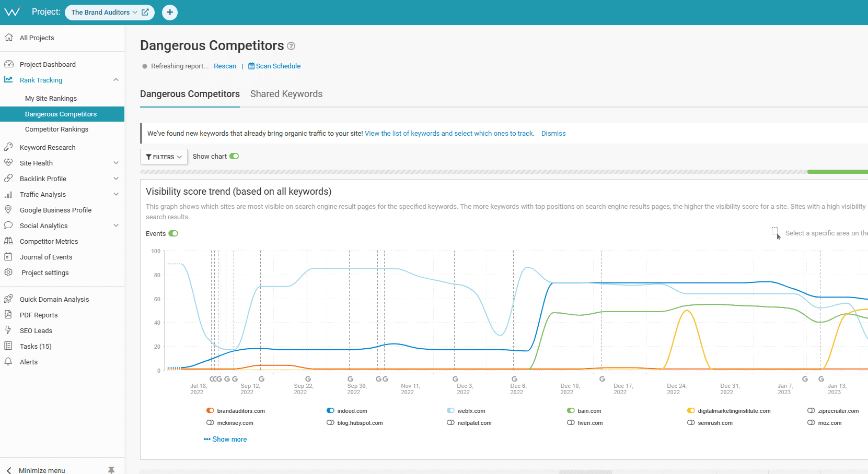Toggle the Events switch
This screenshot has height=474, width=868.
tap(173, 233)
